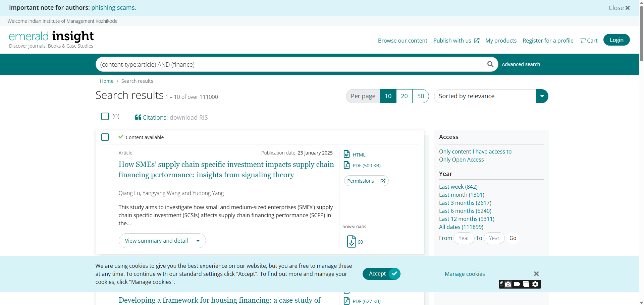Accept the cookies
The image size is (644, 305).
pyautogui.click(x=381, y=273)
